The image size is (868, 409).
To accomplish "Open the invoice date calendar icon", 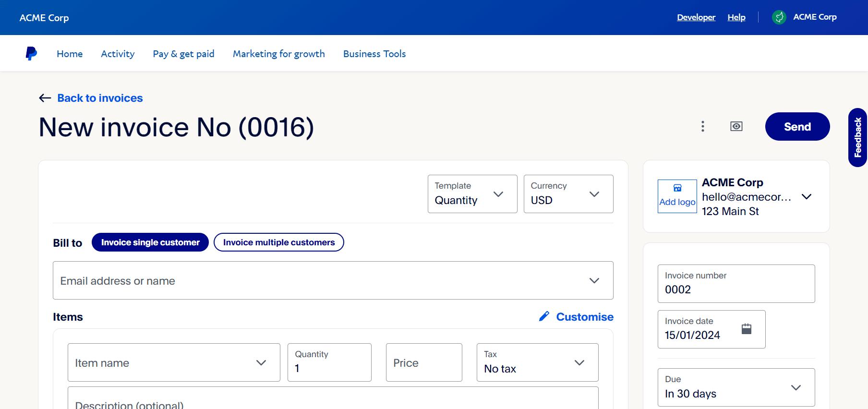I will 747,329.
